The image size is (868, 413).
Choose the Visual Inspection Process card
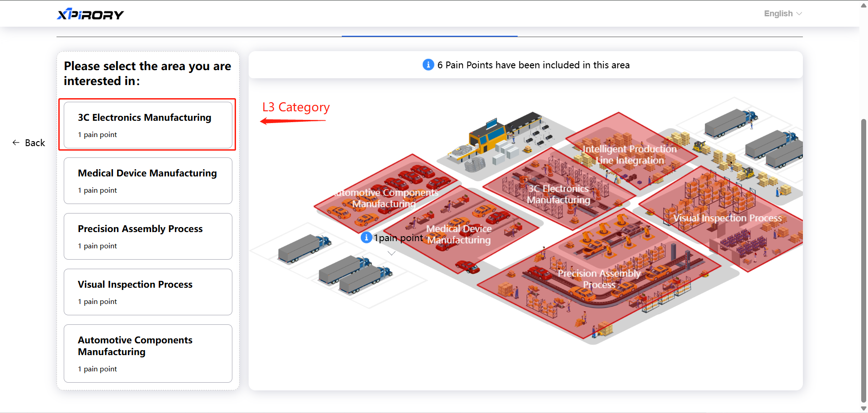point(148,292)
